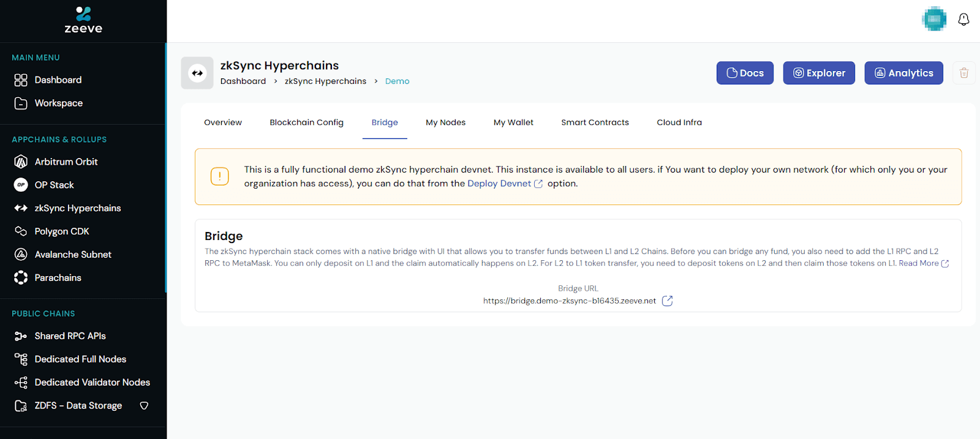Switch to the Smart Contracts tab
Image resolution: width=980 pixels, height=439 pixels.
(x=595, y=122)
